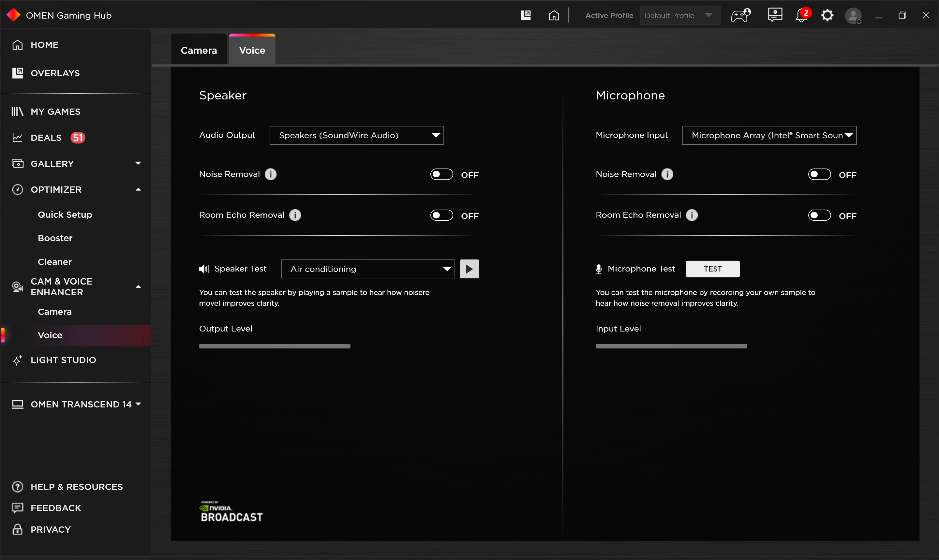
Task: Go to MY GAMES label
Action: (55, 111)
